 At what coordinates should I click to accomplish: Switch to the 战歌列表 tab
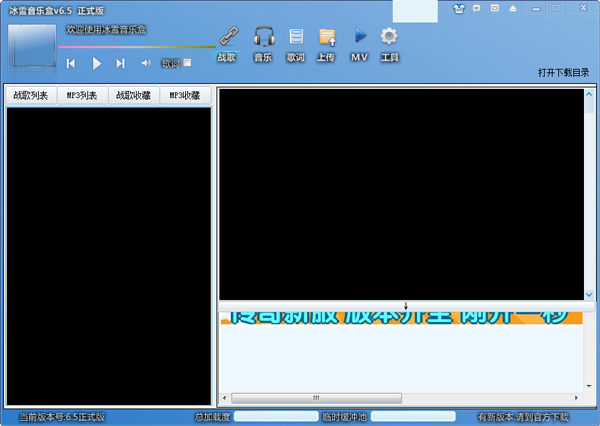coord(30,96)
